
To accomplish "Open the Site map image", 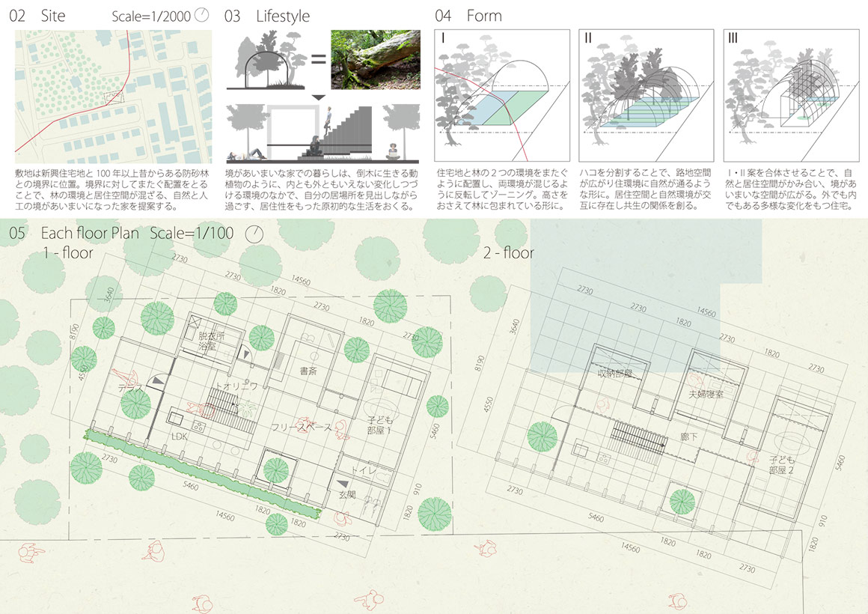I will 114,97.
